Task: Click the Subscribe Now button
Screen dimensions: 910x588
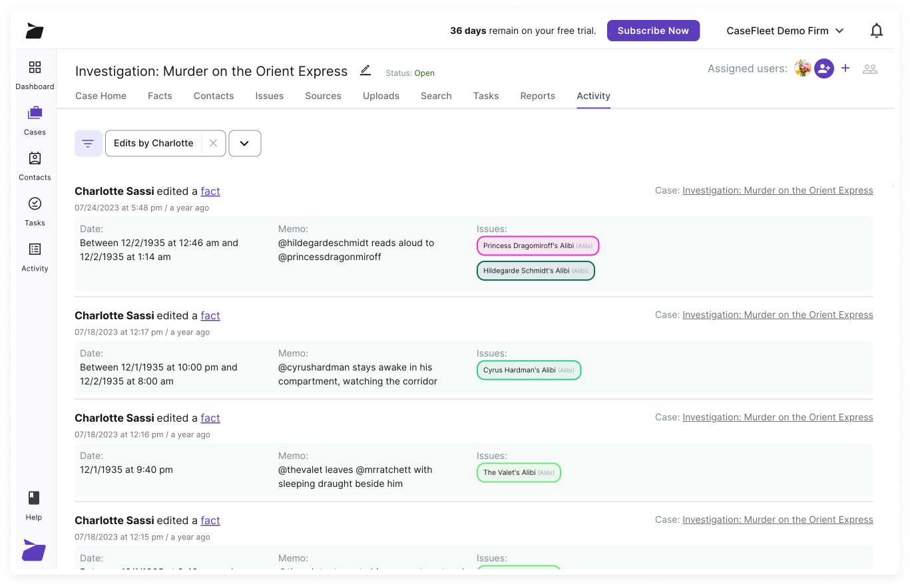Action: (x=653, y=30)
